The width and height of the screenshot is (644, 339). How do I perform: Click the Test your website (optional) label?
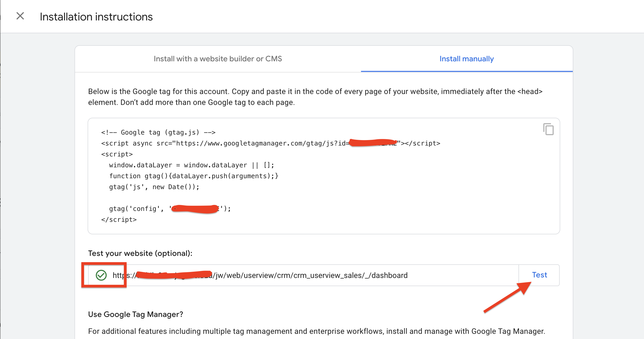140,253
